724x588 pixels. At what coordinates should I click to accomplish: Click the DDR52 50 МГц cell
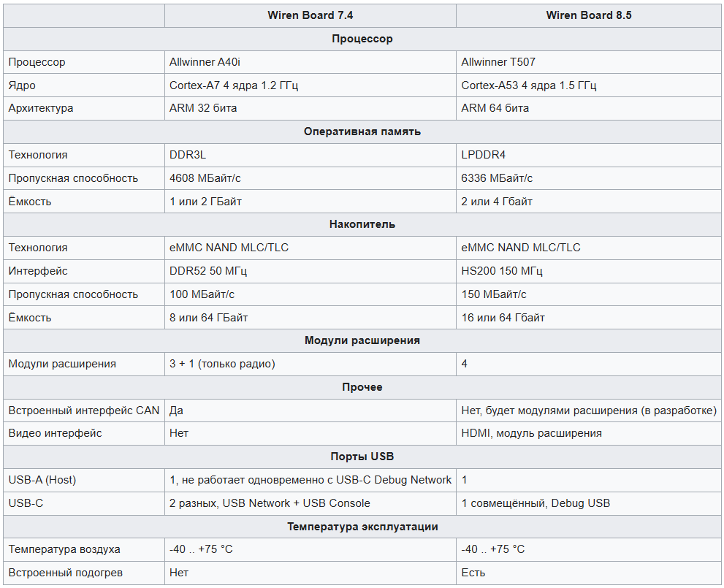tap(310, 271)
